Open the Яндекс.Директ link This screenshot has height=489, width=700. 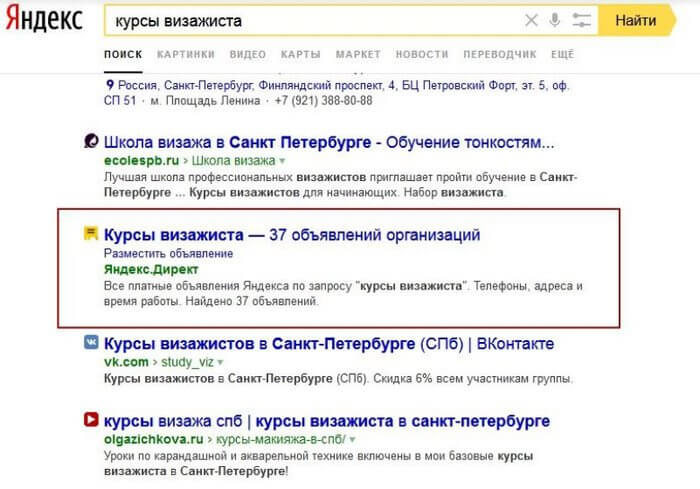tap(151, 270)
